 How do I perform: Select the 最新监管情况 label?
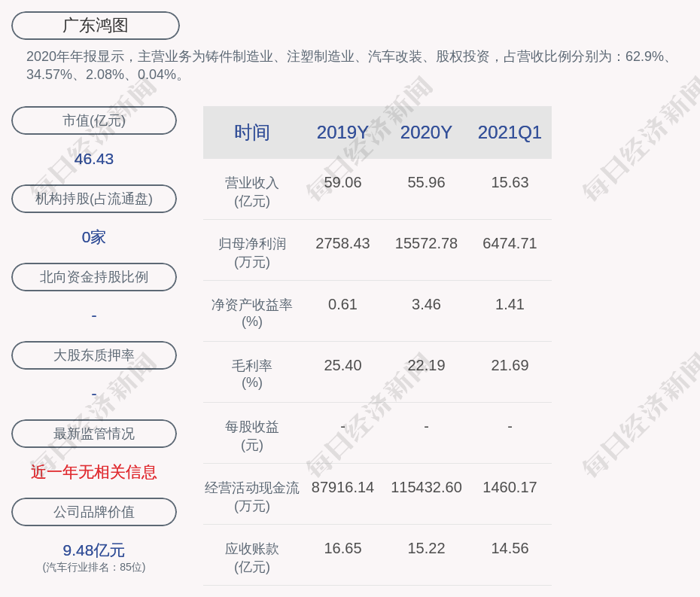(x=94, y=434)
